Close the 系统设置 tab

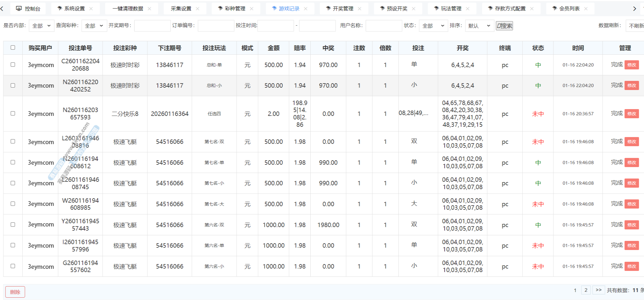(91, 9)
